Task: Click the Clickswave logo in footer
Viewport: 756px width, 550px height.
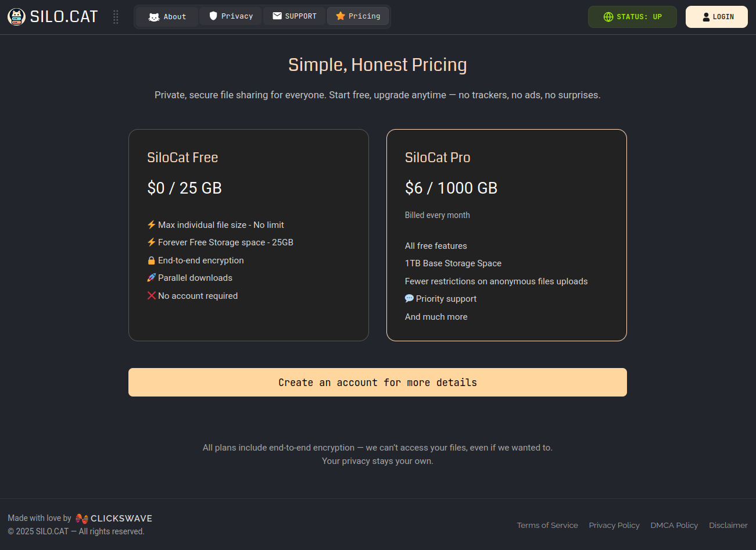Action: [x=114, y=518]
